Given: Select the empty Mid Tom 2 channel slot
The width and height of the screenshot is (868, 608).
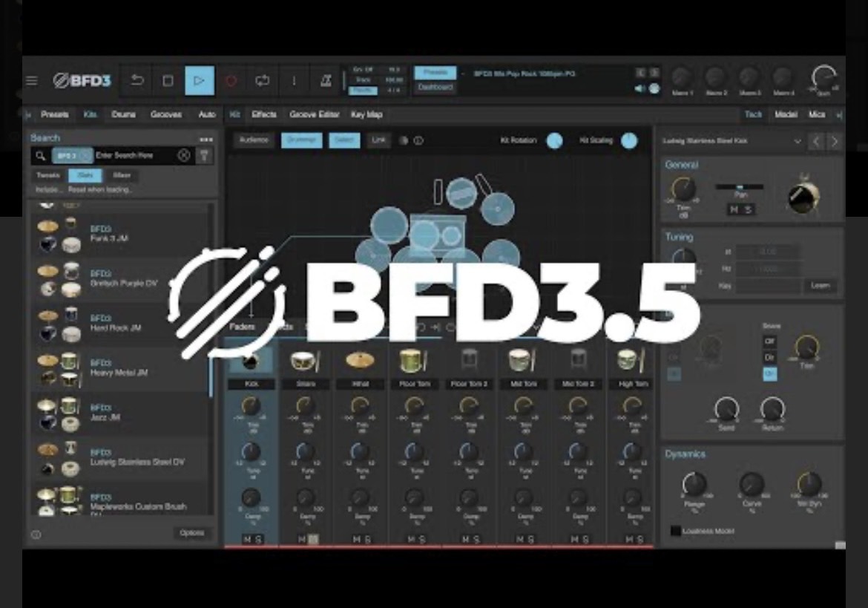Looking at the screenshot, I should click(578, 361).
